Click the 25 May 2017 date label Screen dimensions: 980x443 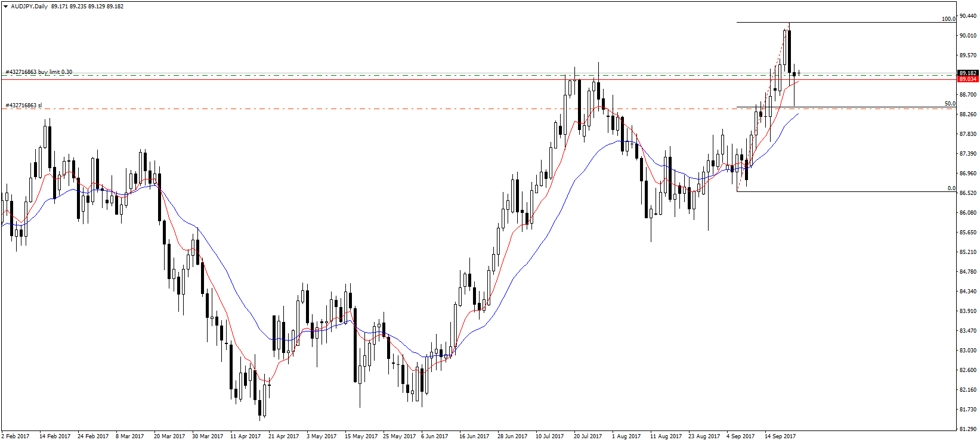pos(399,436)
